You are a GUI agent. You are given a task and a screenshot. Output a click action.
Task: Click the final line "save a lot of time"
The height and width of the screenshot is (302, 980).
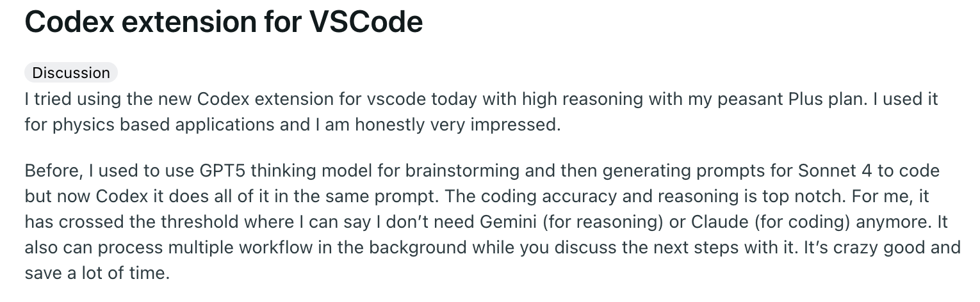[97, 273]
